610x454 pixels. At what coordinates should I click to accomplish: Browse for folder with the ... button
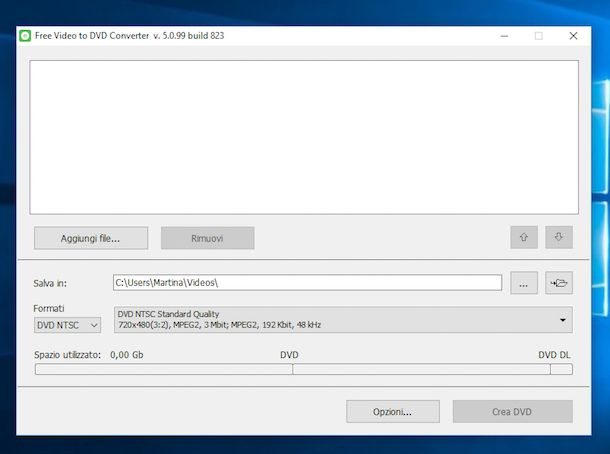[x=524, y=283]
